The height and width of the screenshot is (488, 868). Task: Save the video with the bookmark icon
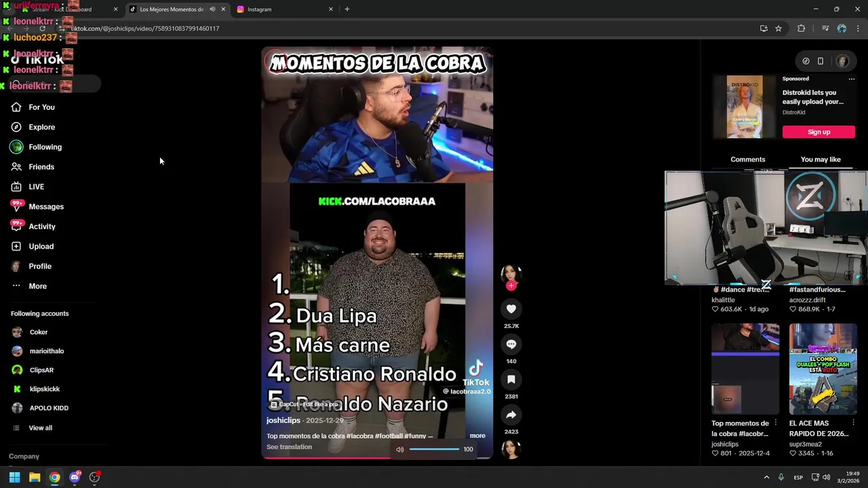coord(511,380)
